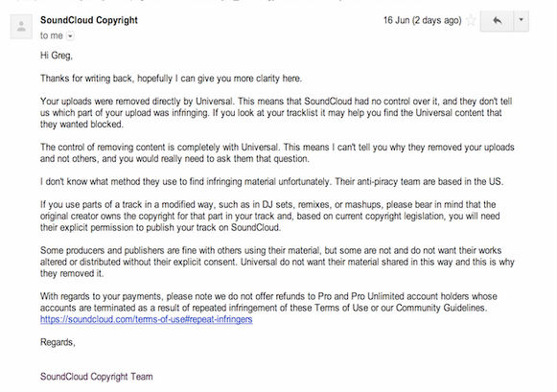Click the 'Thanks for writing back' sentence

(x=171, y=79)
